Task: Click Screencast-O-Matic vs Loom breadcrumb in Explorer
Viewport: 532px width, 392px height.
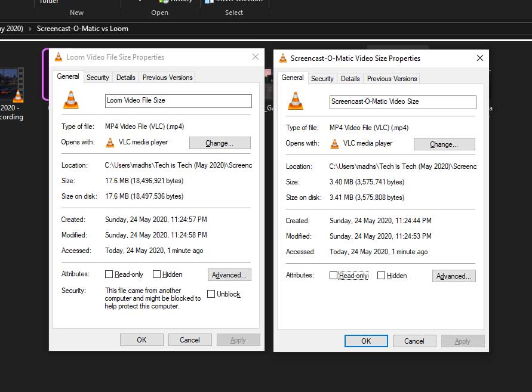Action: click(82, 29)
